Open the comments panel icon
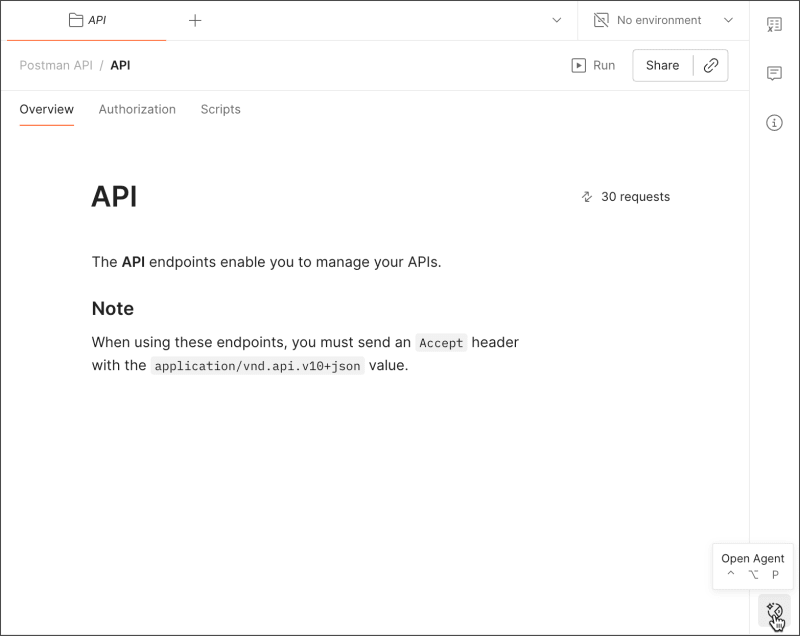This screenshot has width=800, height=636. click(774, 73)
